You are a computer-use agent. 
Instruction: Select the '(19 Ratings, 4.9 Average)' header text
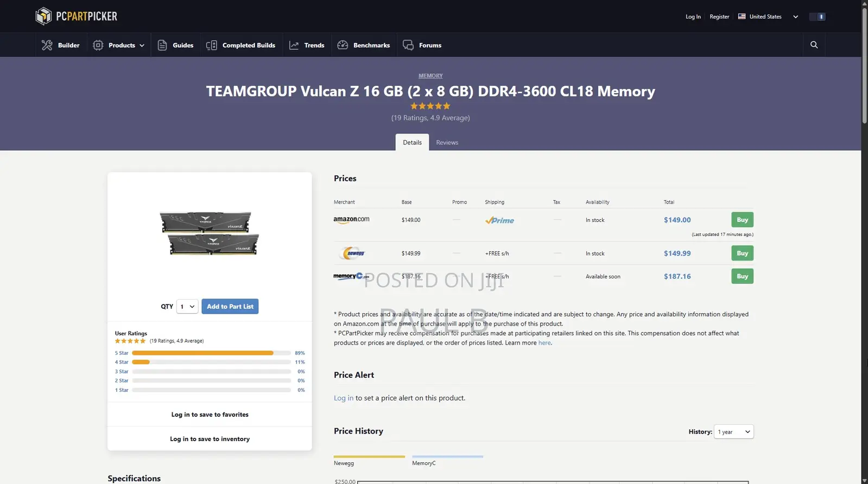[x=430, y=118]
